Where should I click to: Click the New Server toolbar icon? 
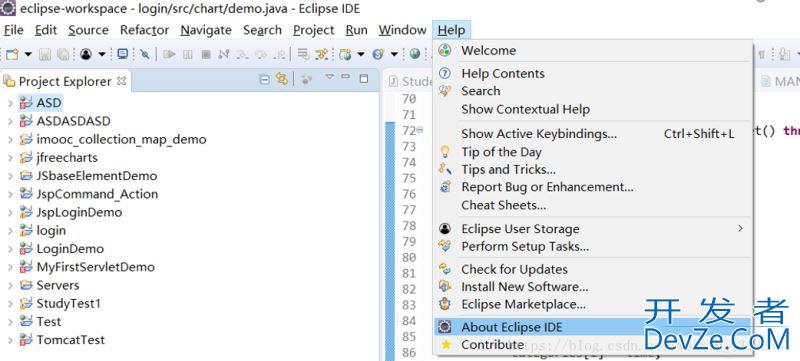(345, 54)
